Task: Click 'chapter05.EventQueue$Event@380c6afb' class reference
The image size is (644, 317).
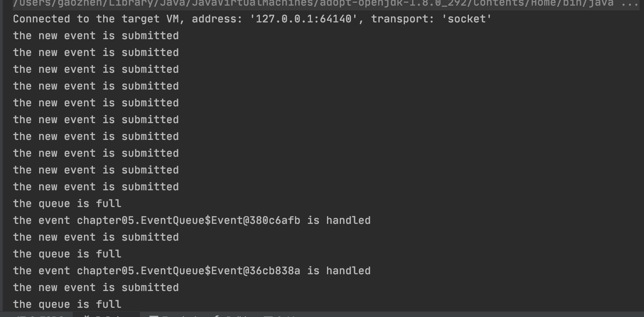Action: (x=188, y=220)
